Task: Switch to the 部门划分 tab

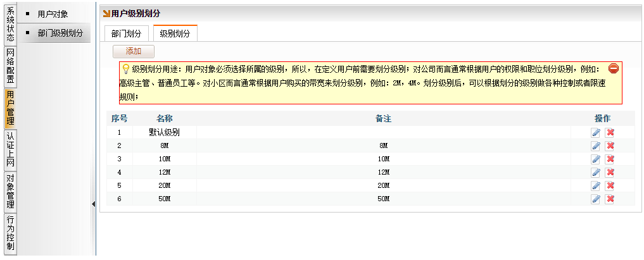Action: pyautogui.click(x=127, y=34)
